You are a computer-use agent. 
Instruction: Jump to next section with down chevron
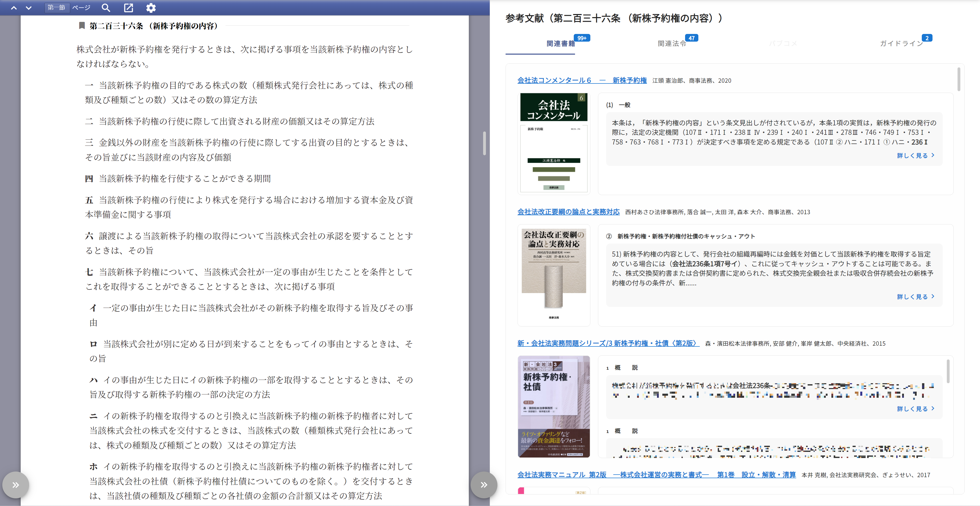tap(29, 8)
